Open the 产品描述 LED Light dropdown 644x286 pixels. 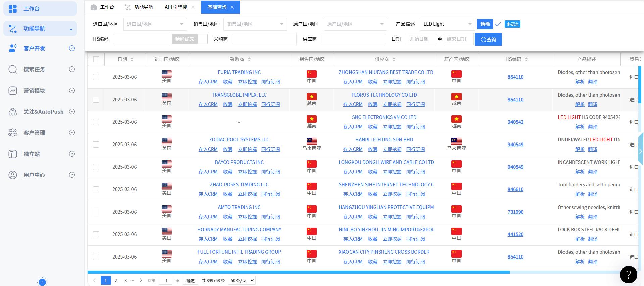click(447, 24)
